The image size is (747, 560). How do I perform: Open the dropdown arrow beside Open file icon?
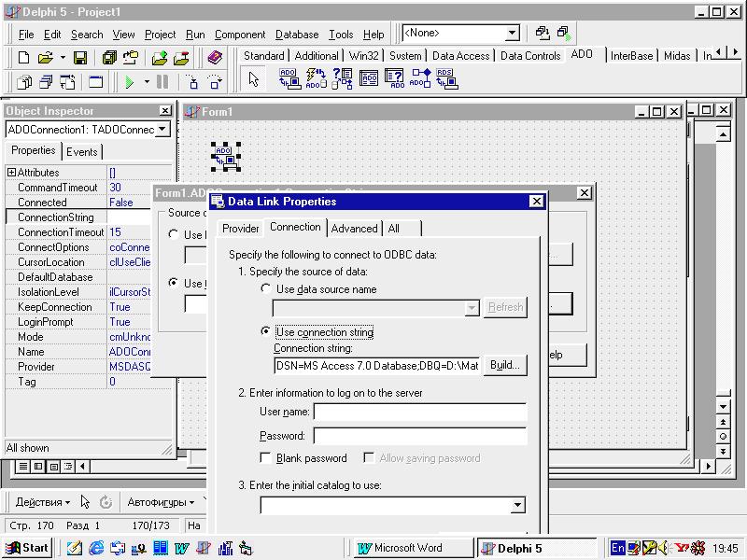pos(63,58)
